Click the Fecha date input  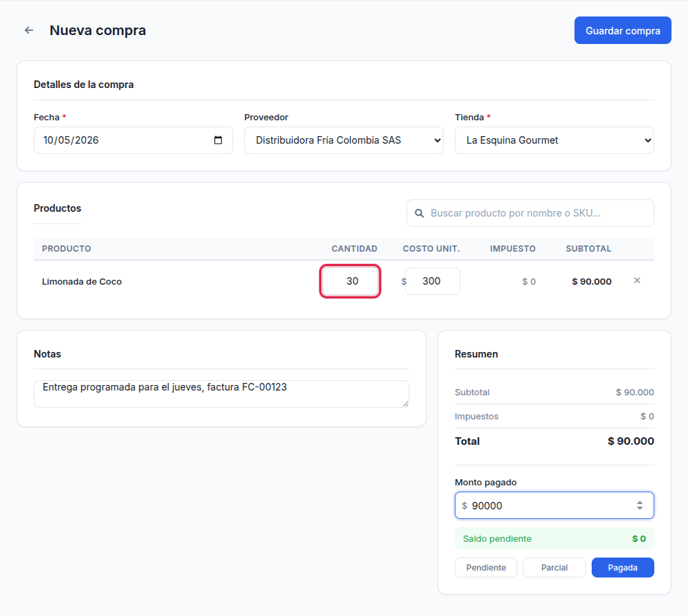pyautogui.click(x=133, y=140)
